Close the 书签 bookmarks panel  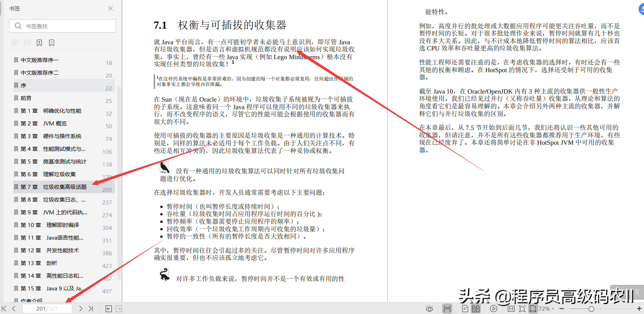point(111,8)
